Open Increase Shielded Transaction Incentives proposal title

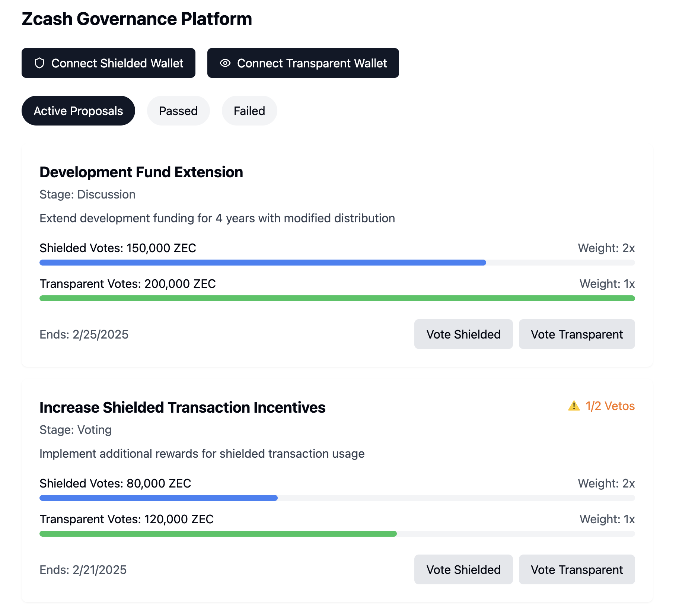[182, 408]
